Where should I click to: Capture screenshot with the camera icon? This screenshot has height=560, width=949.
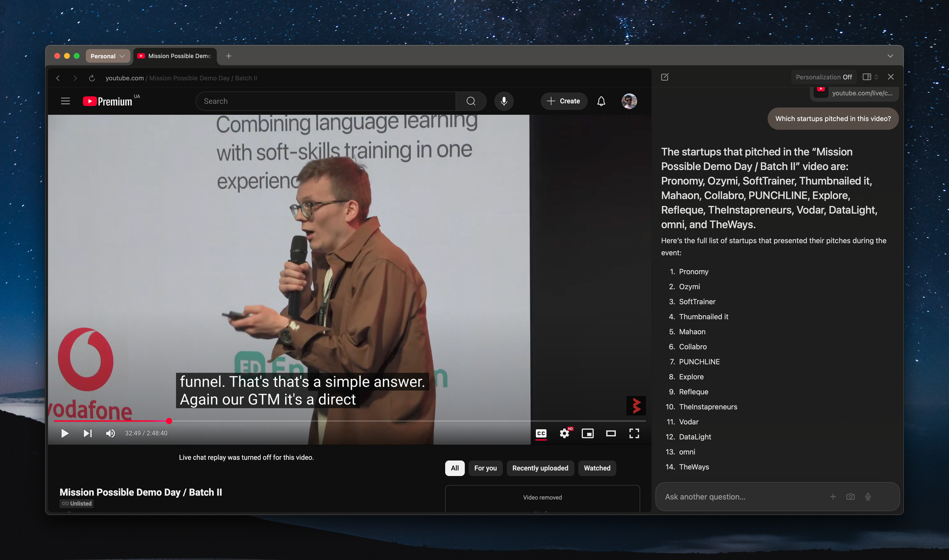click(850, 496)
